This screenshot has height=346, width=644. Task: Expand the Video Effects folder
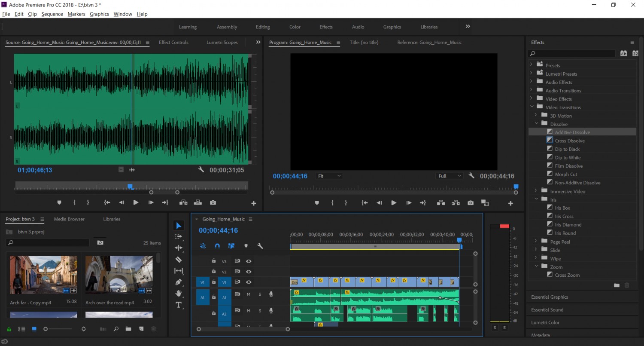(x=531, y=99)
